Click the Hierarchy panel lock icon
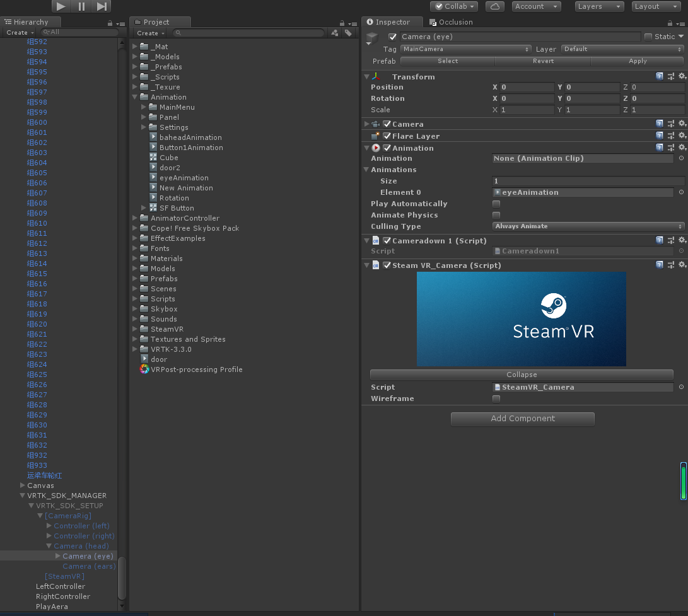The width and height of the screenshot is (688, 616). 110,23
